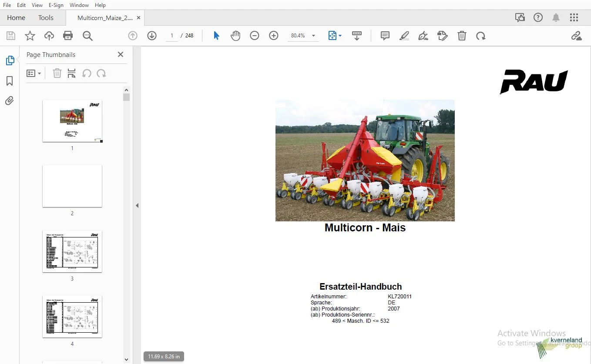Go to the previous page arrow
Viewport: 591px width, 364px height.
click(133, 36)
